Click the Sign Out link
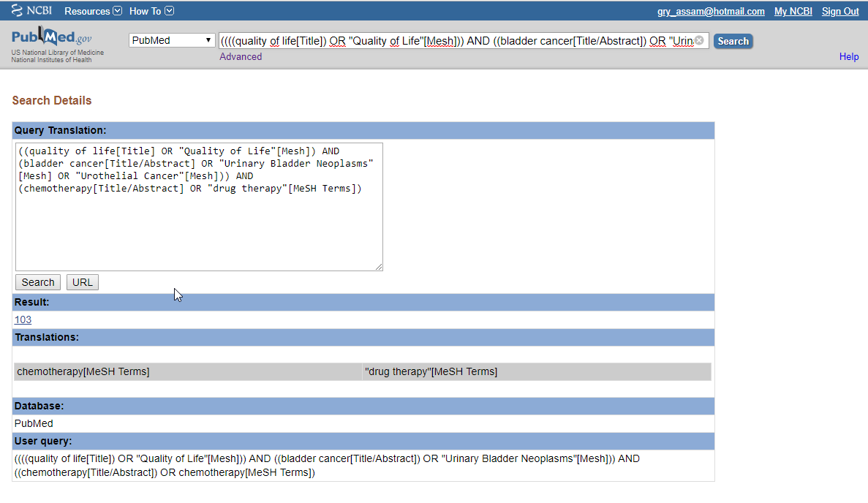Image resolution: width=868 pixels, height=503 pixels. [839, 12]
